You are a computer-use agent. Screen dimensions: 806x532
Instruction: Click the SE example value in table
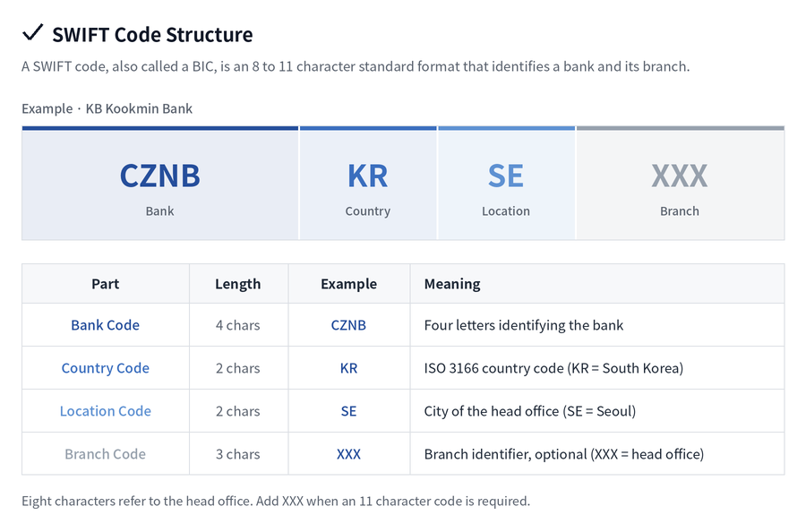348,411
